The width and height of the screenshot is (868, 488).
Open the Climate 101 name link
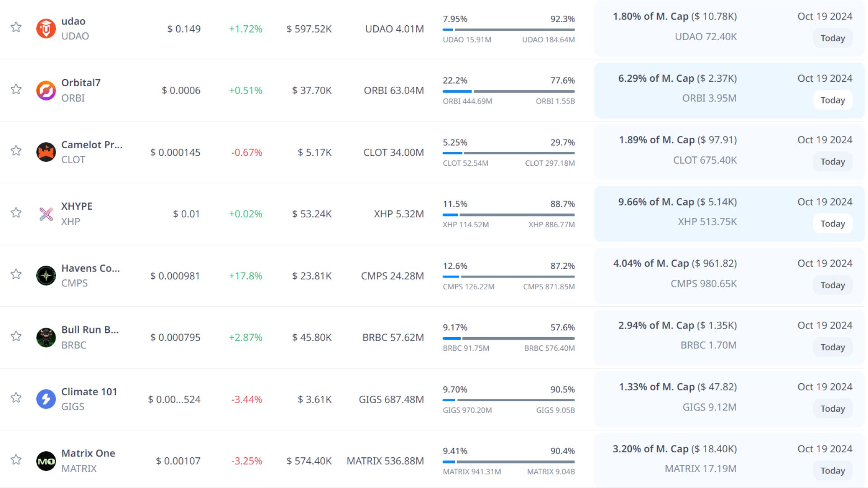(89, 392)
